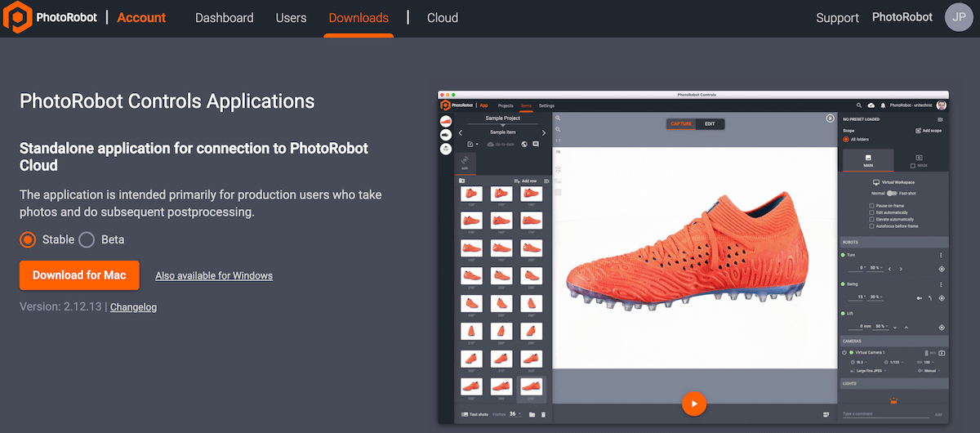The width and height of the screenshot is (980, 433).
Task: Click the Type a comment field
Action: [886, 414]
